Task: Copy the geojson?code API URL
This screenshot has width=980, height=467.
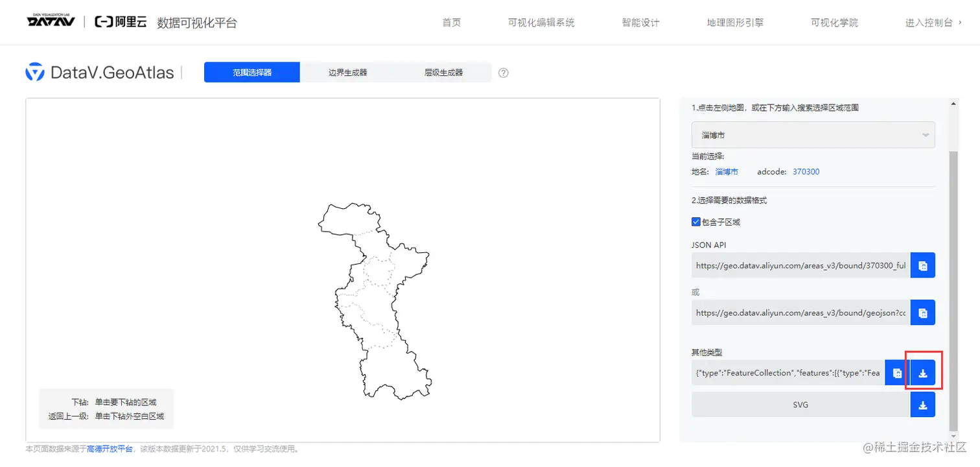Action: coord(923,313)
